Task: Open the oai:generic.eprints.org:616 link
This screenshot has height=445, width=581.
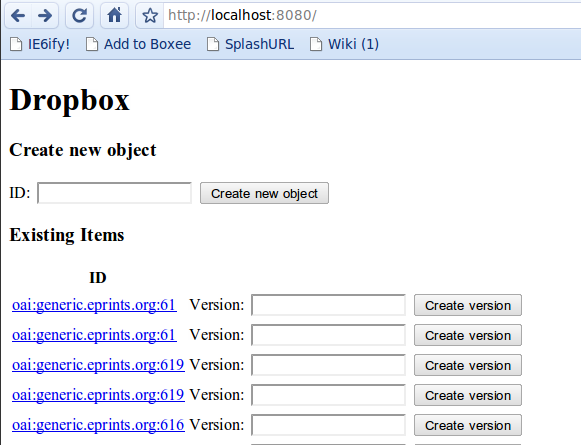Action: (98, 425)
